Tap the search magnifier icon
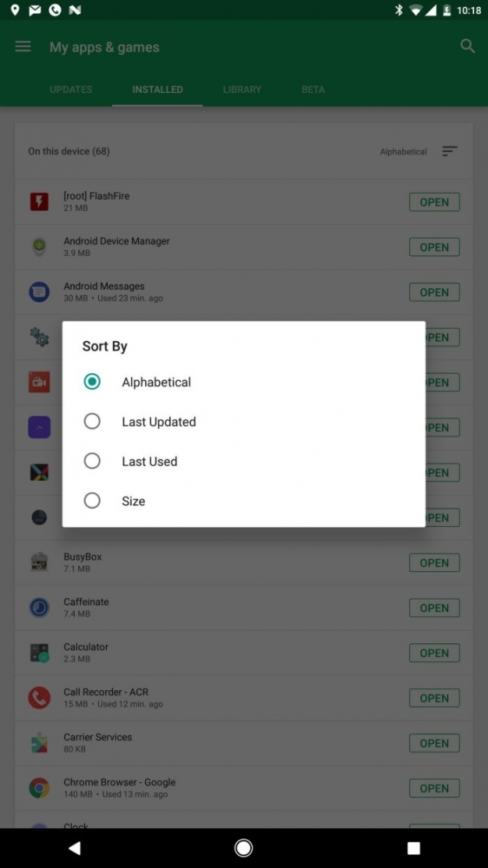Image resolution: width=488 pixels, height=868 pixels. (467, 47)
